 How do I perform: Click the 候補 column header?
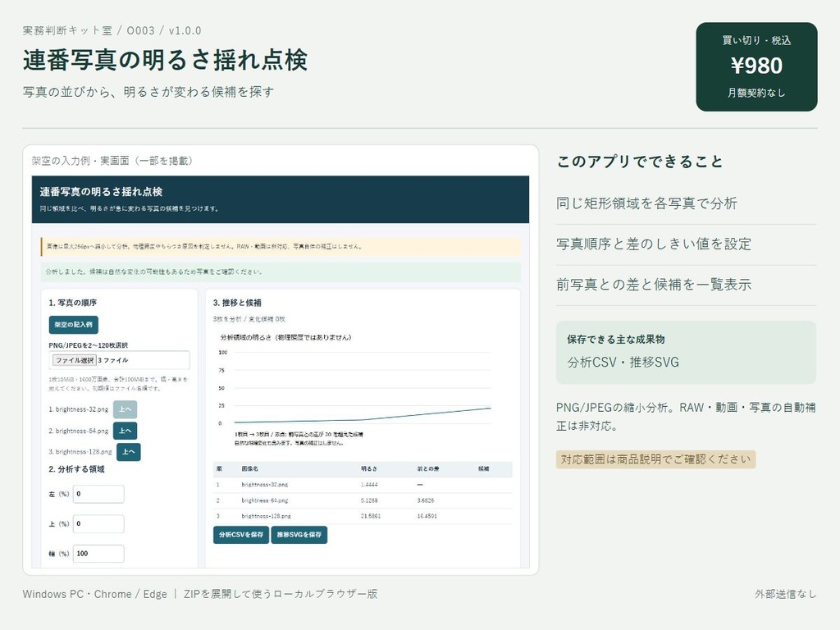tap(484, 468)
